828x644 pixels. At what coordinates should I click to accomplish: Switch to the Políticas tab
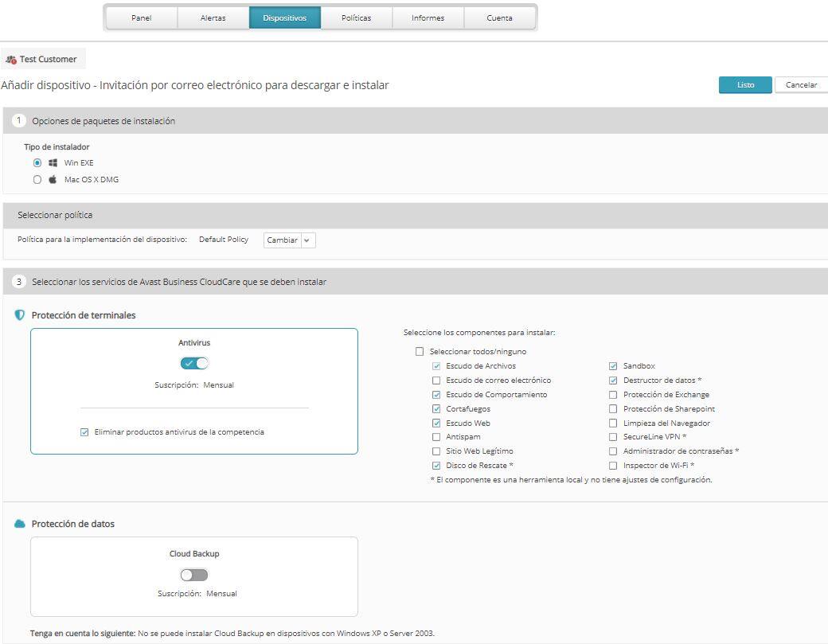tap(356, 18)
